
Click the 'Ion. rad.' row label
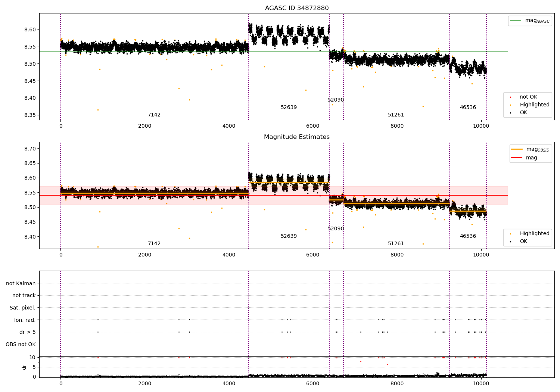tap(25, 320)
